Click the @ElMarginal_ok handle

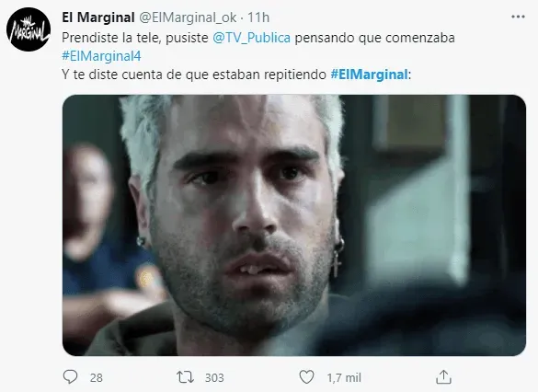188,17
